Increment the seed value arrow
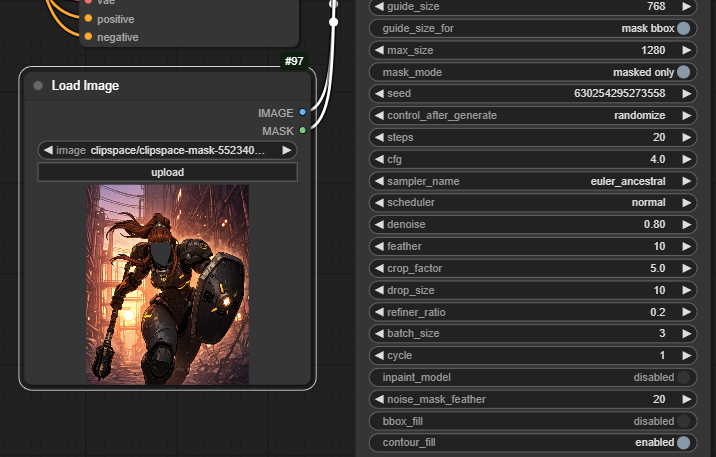The height and width of the screenshot is (457, 716). click(x=686, y=94)
